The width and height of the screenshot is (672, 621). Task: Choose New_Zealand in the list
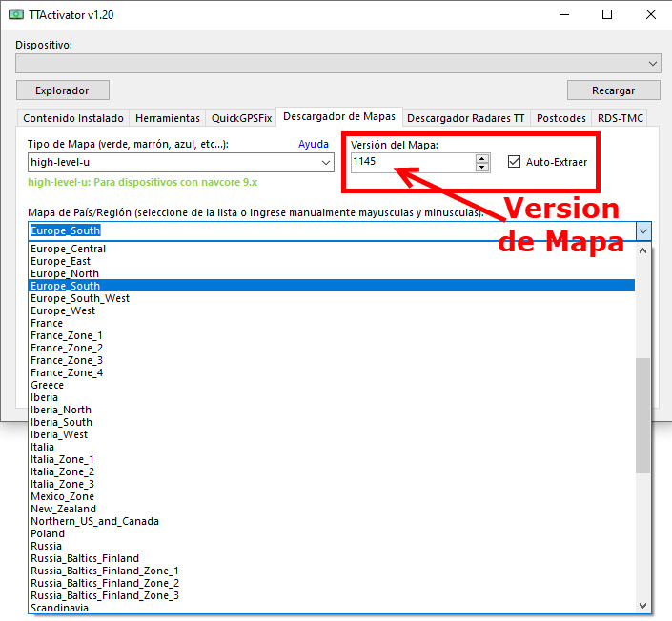coord(332,509)
